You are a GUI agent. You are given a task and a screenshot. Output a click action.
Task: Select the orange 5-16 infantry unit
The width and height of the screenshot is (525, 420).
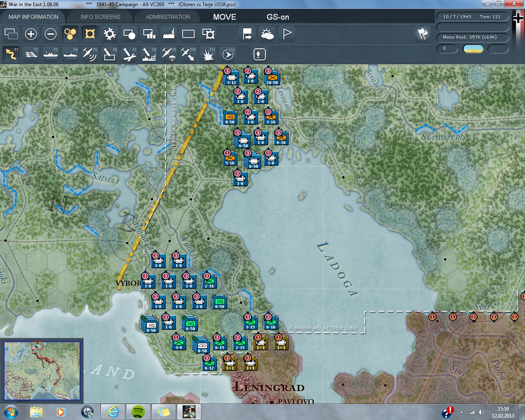230,158
